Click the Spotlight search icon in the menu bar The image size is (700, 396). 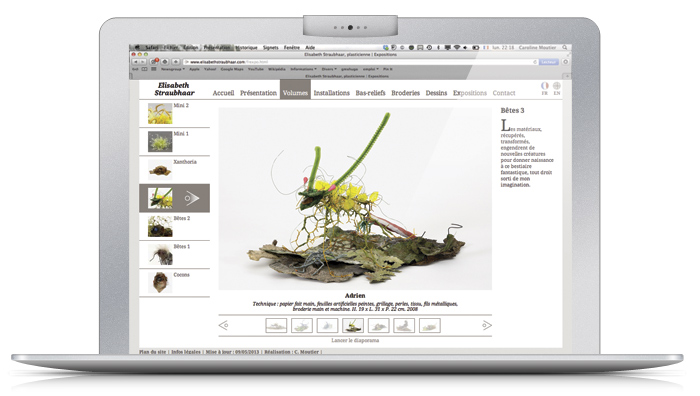[x=565, y=47]
